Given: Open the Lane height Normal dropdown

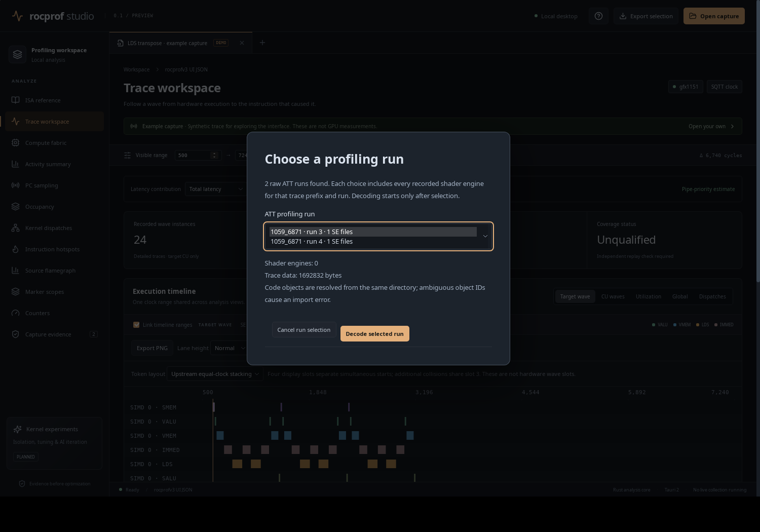Looking at the screenshot, I should click(230, 348).
